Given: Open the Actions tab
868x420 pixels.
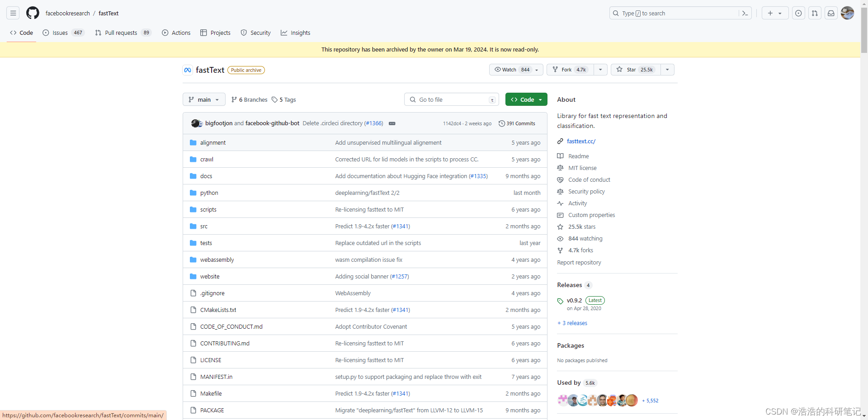Looking at the screenshot, I should 176,33.
